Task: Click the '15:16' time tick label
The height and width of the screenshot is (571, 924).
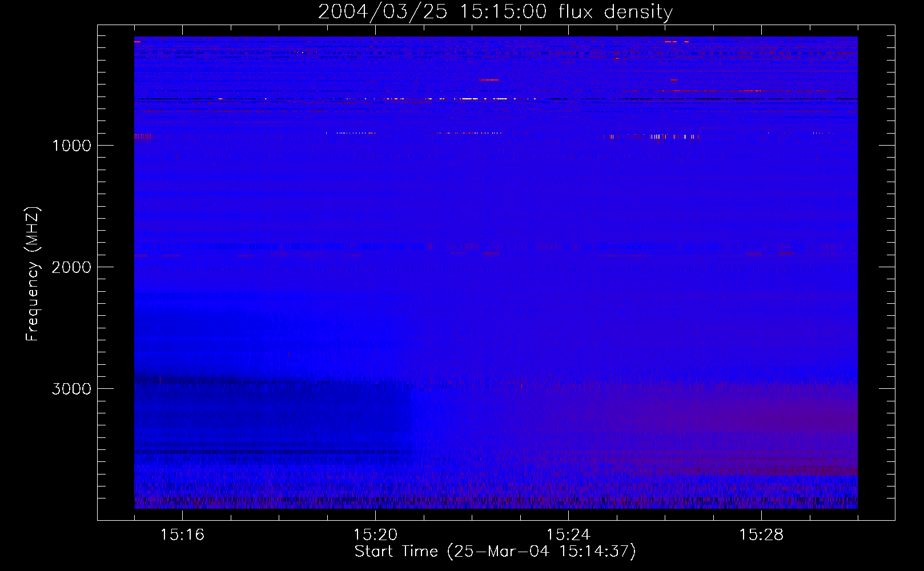Action: 182,535
